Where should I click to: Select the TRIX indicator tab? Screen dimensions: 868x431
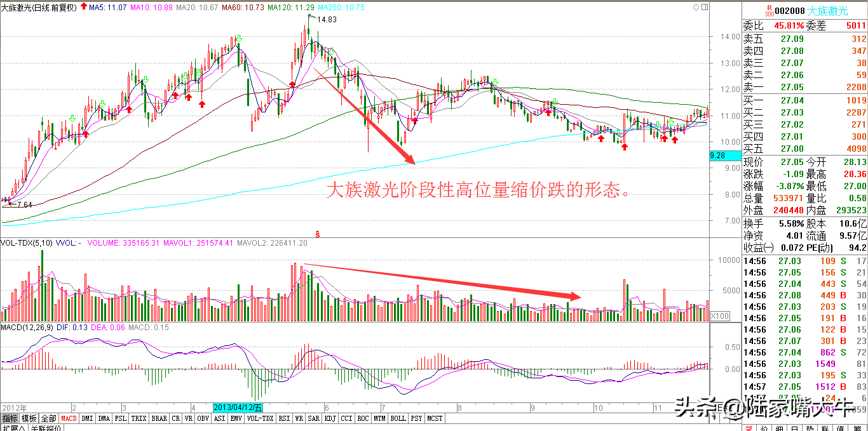coord(139,418)
